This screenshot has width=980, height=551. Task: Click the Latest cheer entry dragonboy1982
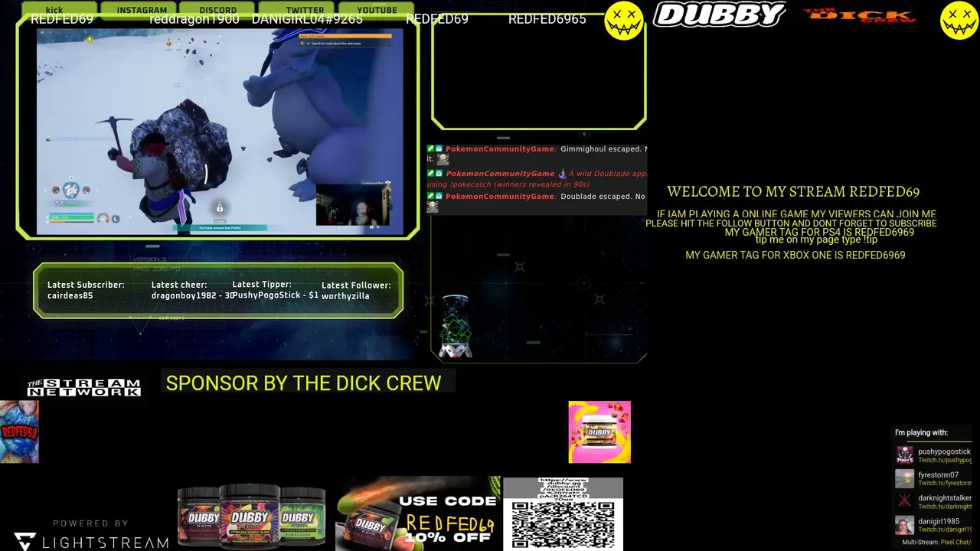point(192,295)
